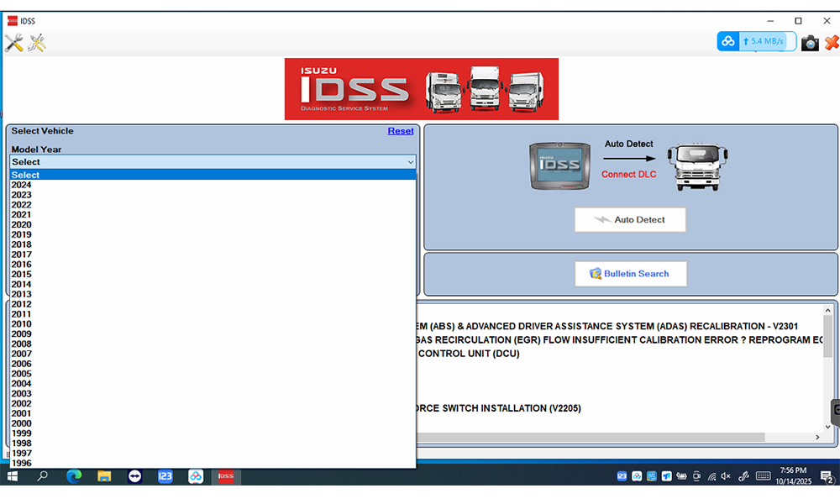The width and height of the screenshot is (840, 504).
Task: Click the orange X exit icon
Action: point(831,42)
